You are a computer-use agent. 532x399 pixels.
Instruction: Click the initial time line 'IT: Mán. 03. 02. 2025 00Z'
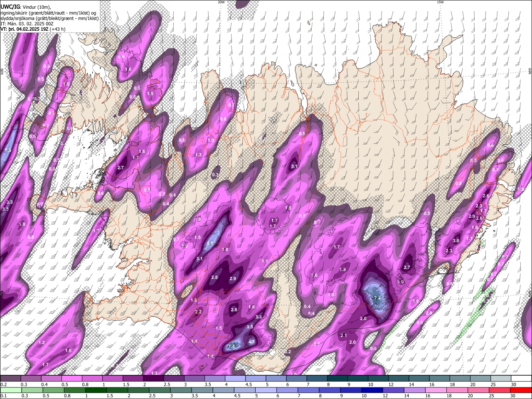pos(27,24)
